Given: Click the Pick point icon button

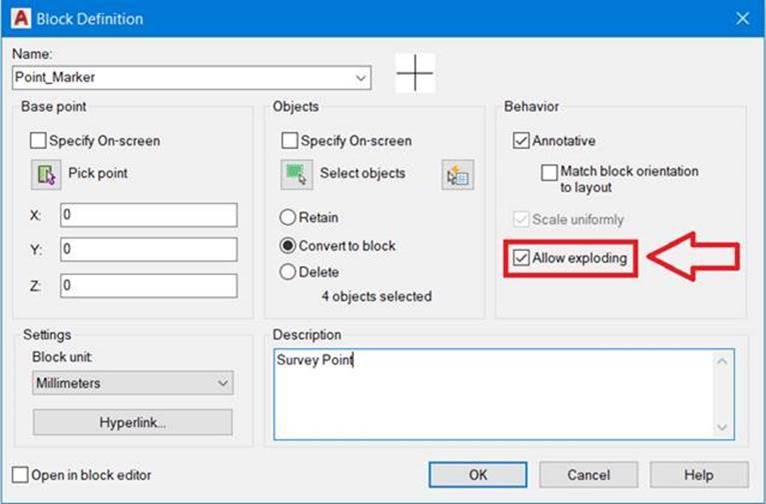Looking at the screenshot, I should [46, 174].
